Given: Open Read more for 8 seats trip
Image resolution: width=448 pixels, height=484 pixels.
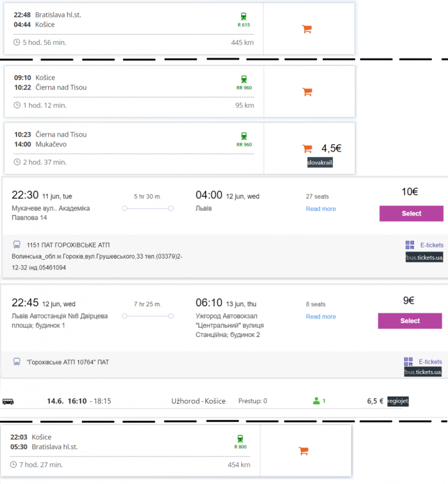Looking at the screenshot, I should coord(321,316).
